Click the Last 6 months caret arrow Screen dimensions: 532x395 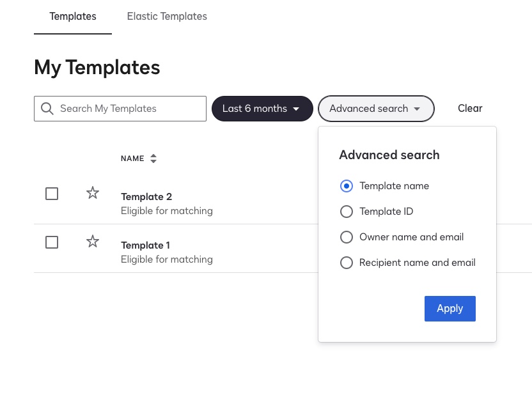point(296,109)
